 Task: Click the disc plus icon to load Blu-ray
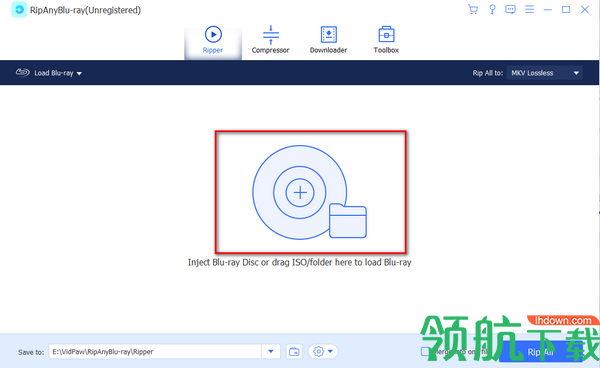(x=300, y=192)
